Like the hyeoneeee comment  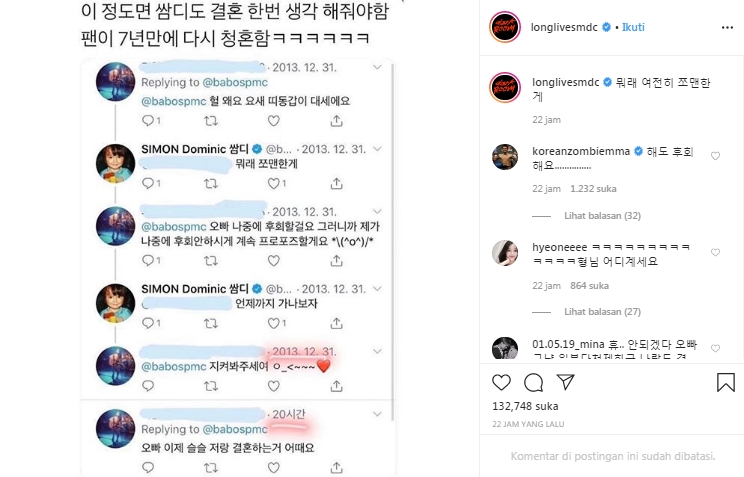coord(715,253)
